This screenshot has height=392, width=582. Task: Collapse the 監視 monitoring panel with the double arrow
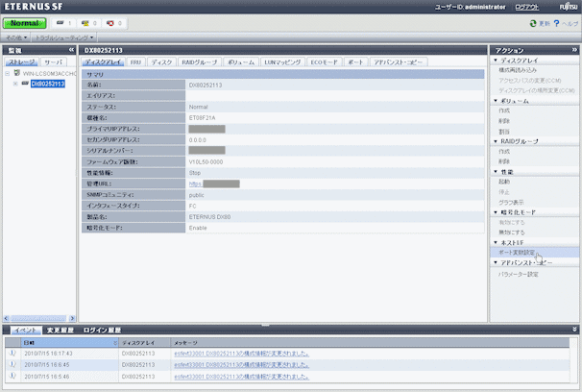pyautogui.click(x=71, y=50)
